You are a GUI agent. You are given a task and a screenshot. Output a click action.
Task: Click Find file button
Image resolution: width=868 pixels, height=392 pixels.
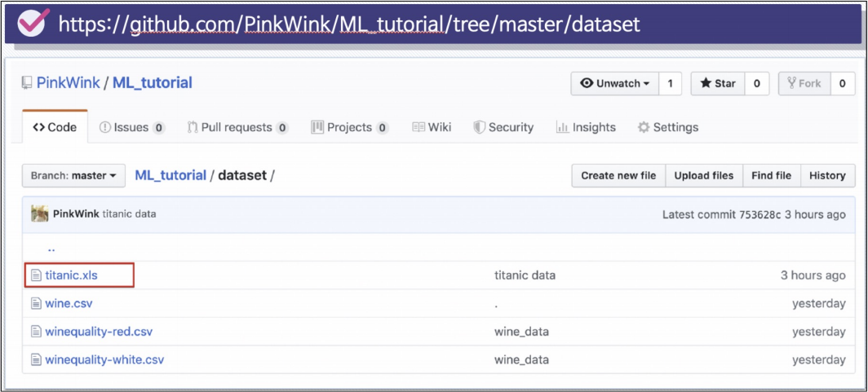tap(771, 176)
